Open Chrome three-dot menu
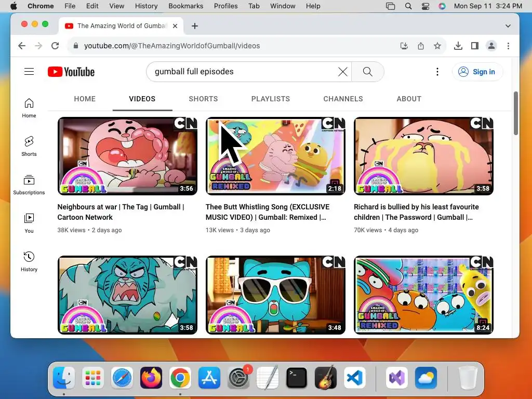Image resolution: width=532 pixels, height=399 pixels. coord(508,46)
